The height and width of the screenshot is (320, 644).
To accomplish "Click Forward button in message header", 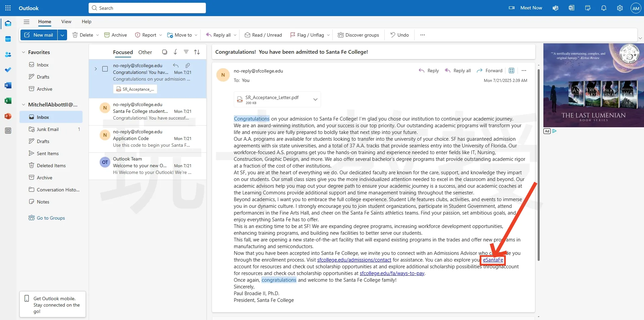I will 490,71.
